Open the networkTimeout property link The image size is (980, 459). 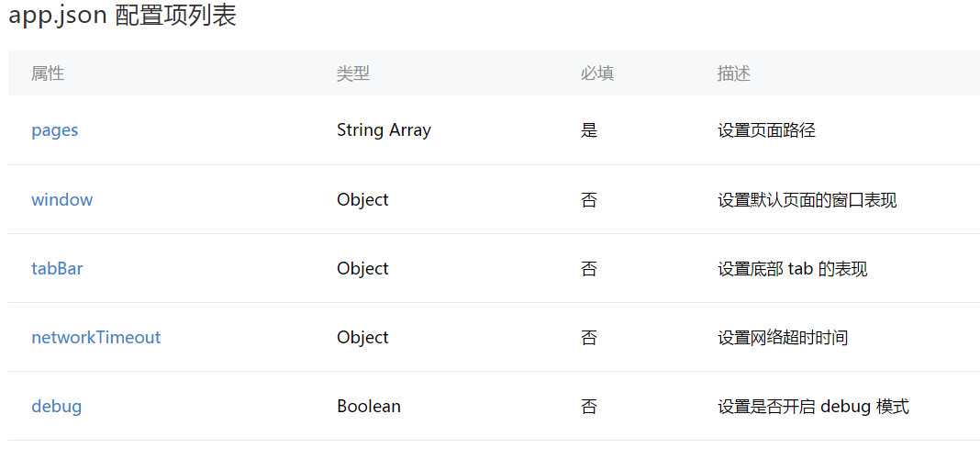point(96,338)
